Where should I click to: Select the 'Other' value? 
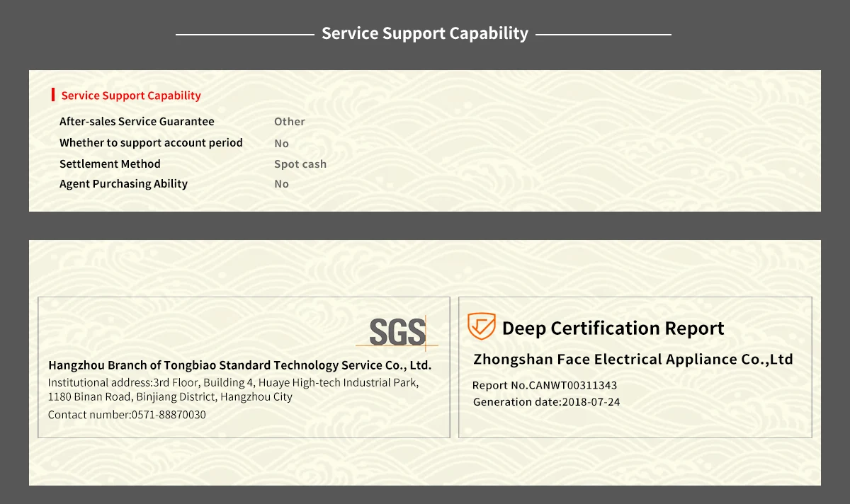pos(290,122)
